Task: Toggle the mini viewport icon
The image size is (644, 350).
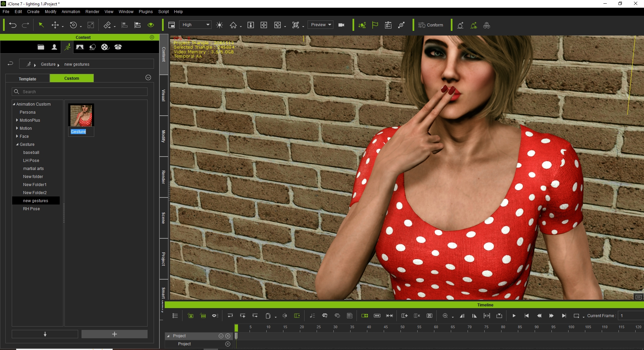Action: pyautogui.click(x=171, y=25)
